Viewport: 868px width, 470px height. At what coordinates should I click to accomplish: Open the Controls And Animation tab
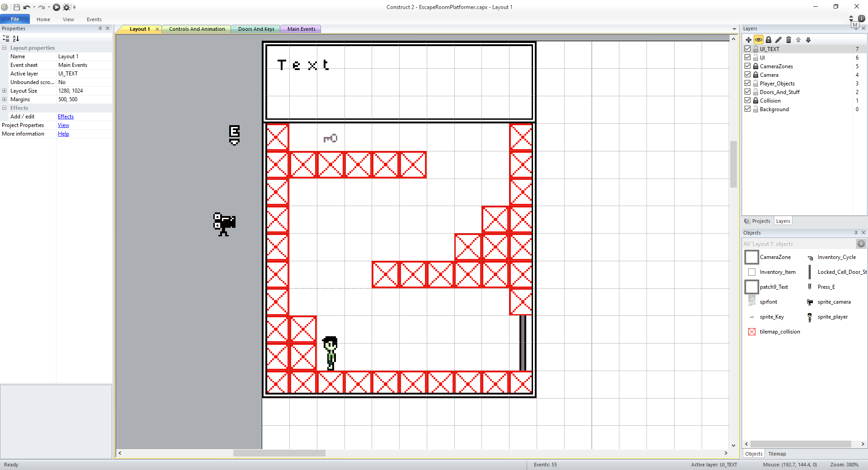[x=197, y=29]
